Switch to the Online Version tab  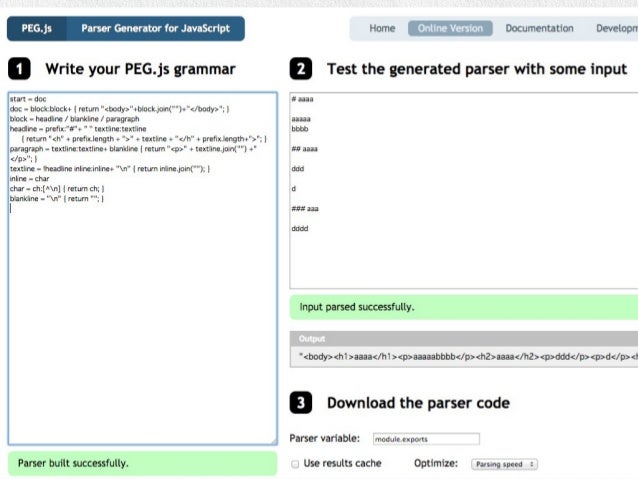(450, 28)
